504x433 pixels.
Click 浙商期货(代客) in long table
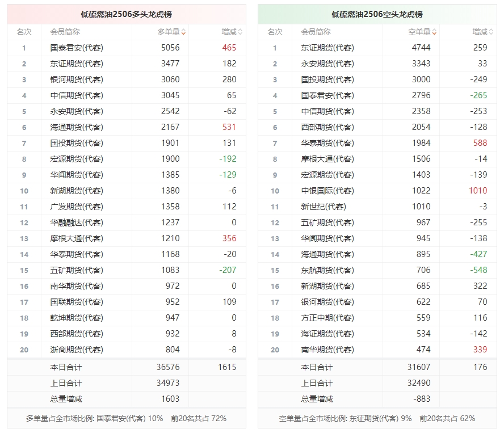click(x=77, y=350)
